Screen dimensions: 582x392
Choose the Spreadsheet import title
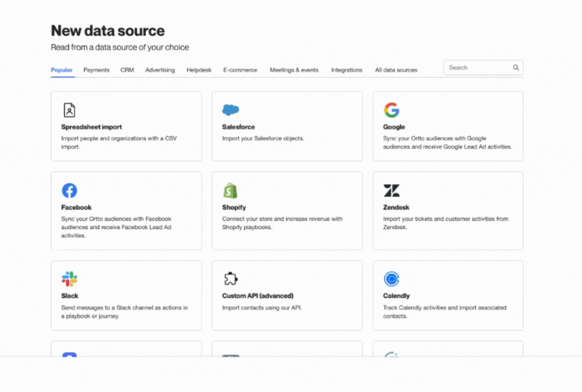tap(92, 127)
